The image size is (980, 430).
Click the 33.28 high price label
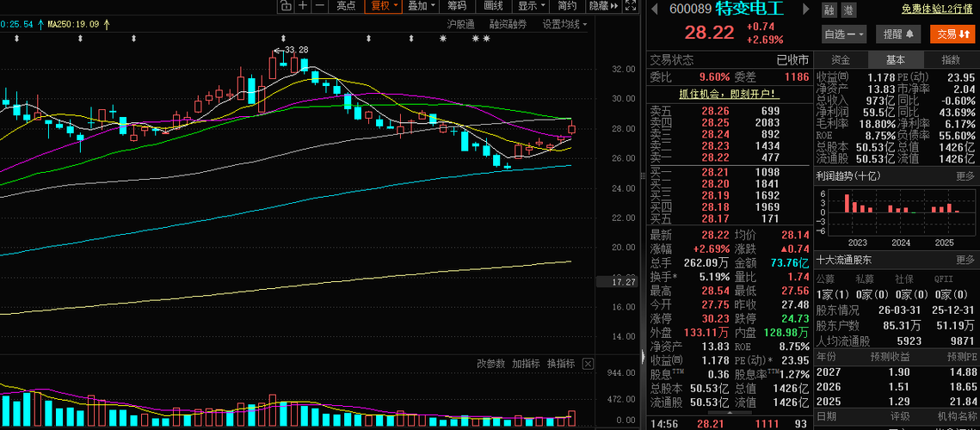tap(296, 49)
